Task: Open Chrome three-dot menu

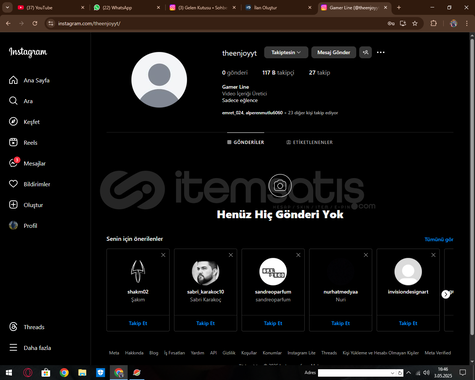Action: point(466,23)
